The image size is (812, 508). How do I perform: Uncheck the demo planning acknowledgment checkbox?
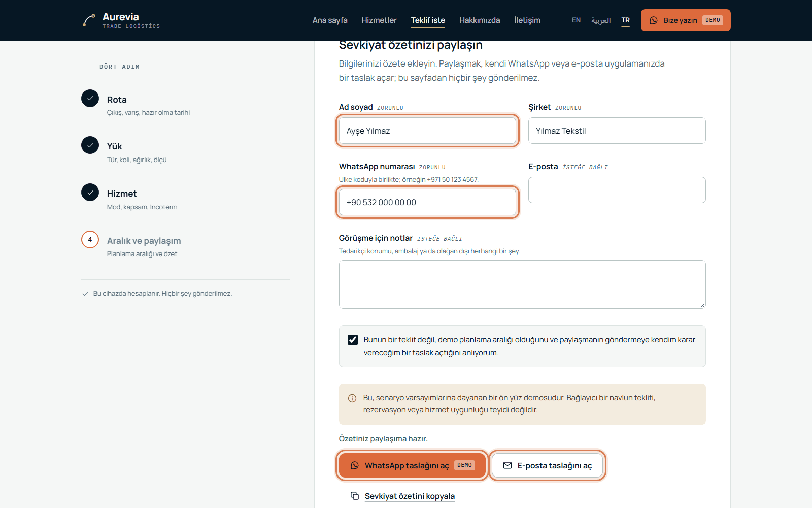pos(353,340)
